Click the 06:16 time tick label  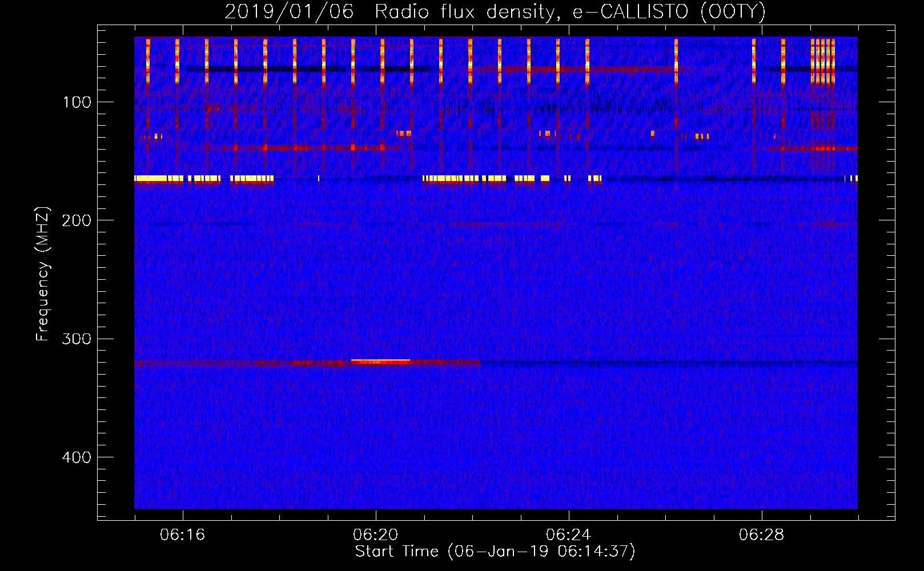[x=183, y=535]
